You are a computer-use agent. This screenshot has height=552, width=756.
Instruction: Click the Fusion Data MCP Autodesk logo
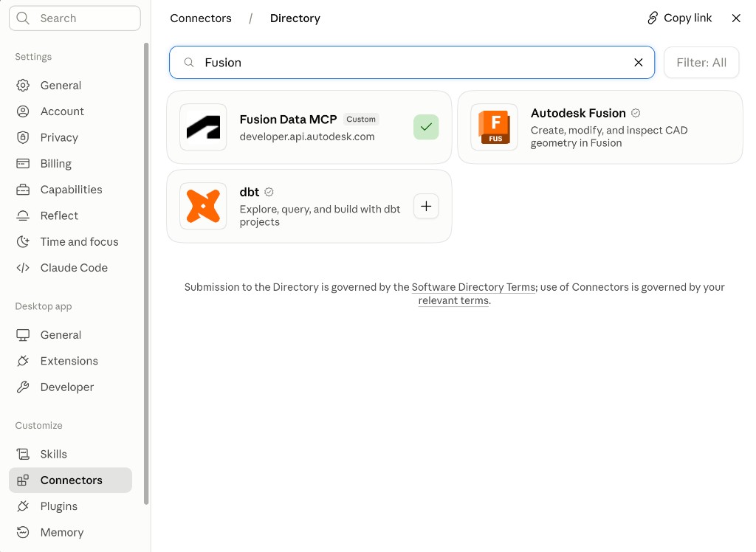tap(203, 127)
